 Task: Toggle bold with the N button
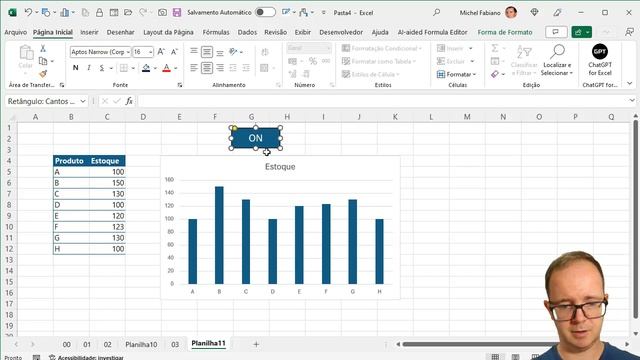click(x=76, y=68)
